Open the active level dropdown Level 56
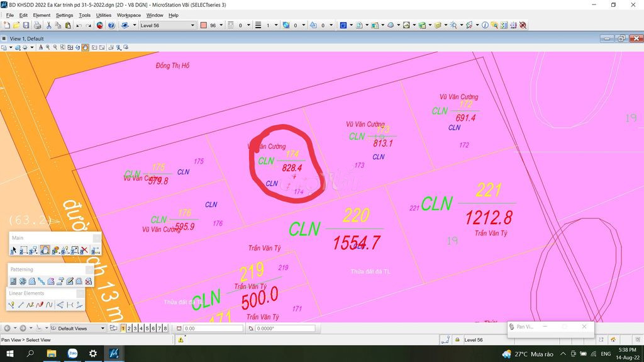This screenshot has width=644, height=362. point(192,25)
